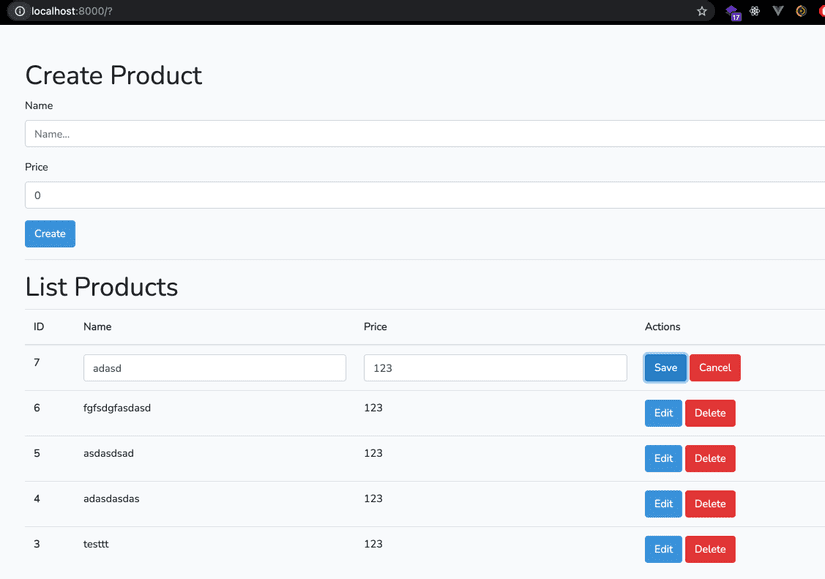Edit the asdasdsad product row
The image size is (825, 579).
663,458
